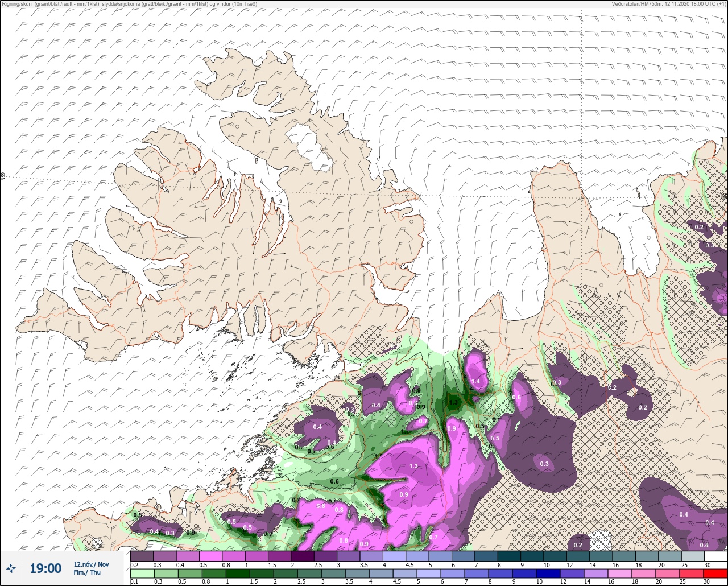This screenshot has height=586, width=728.
Task: Select lower-row light periwinkle 5 legend swatch
Action: tap(429, 573)
